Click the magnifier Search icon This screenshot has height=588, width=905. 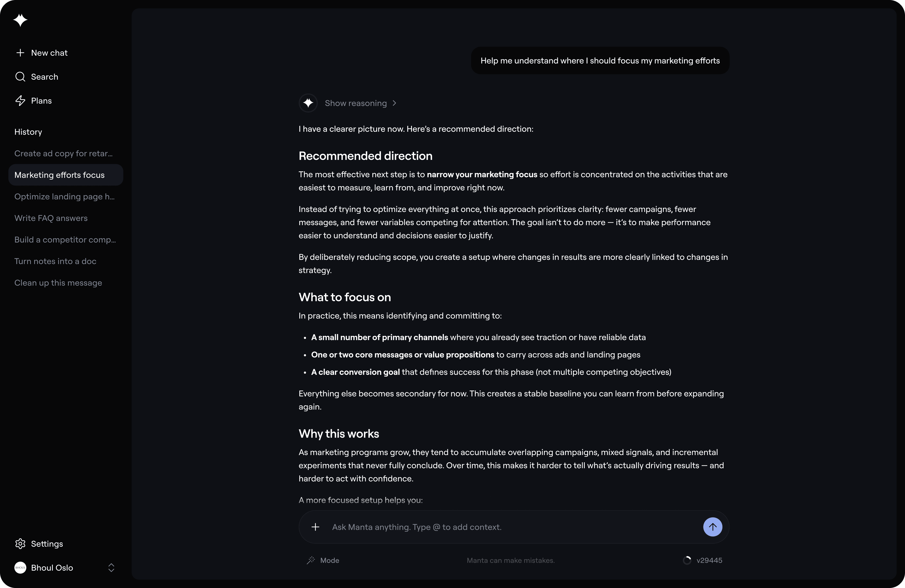(20, 77)
